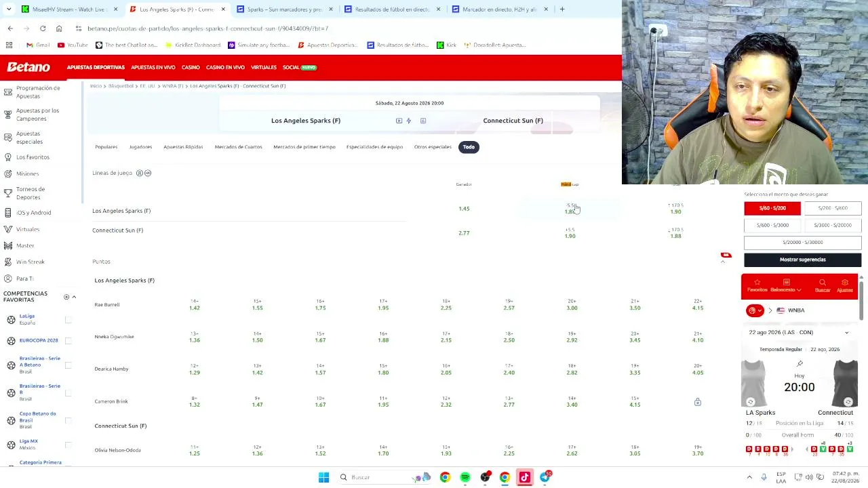Show hidden system tray icons
Screen dimensions: 868x488
(749, 477)
